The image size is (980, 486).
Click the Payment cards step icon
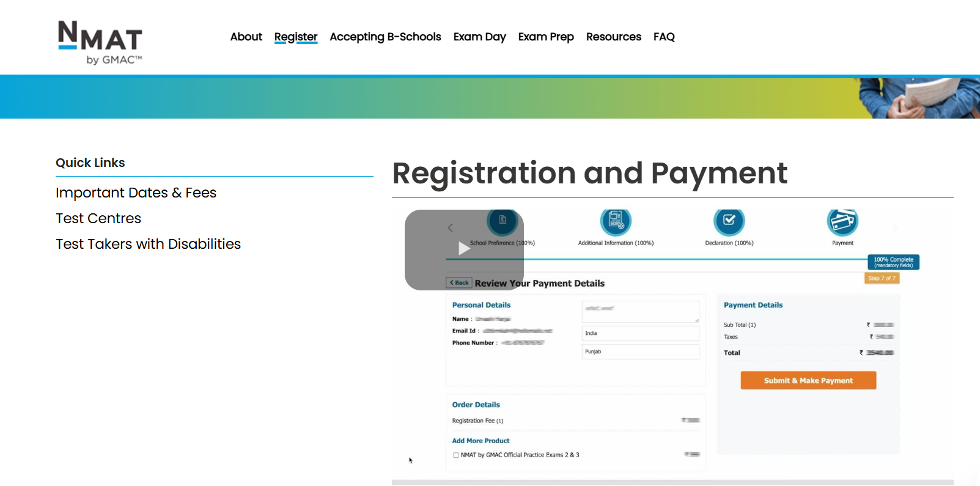click(842, 221)
